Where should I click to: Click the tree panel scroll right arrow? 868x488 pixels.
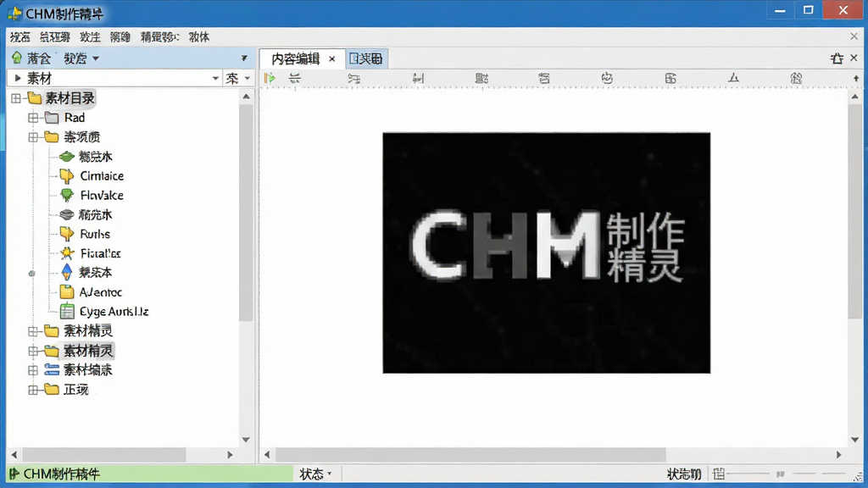point(231,455)
